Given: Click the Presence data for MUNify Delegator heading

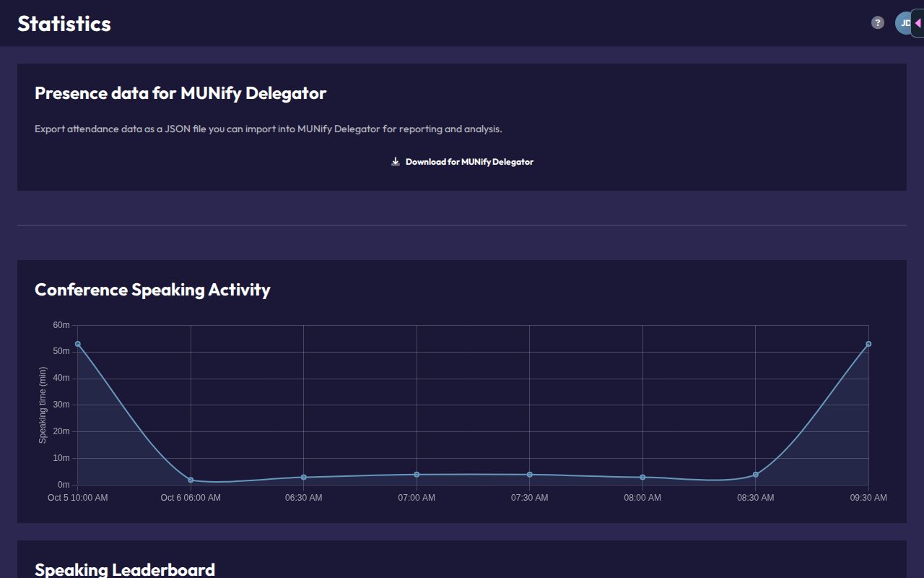Looking at the screenshot, I should tap(180, 93).
